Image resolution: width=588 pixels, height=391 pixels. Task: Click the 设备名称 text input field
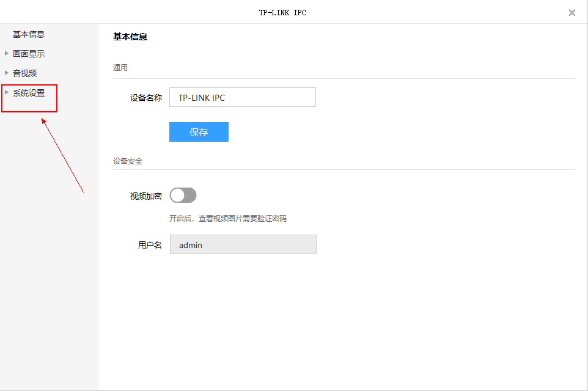pyautogui.click(x=242, y=97)
